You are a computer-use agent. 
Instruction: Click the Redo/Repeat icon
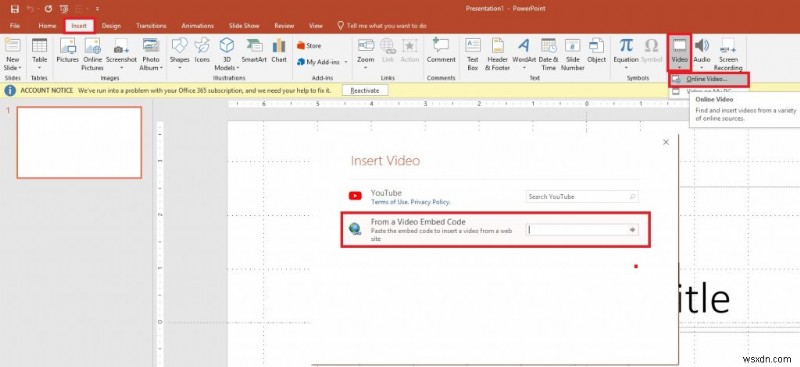(48, 9)
